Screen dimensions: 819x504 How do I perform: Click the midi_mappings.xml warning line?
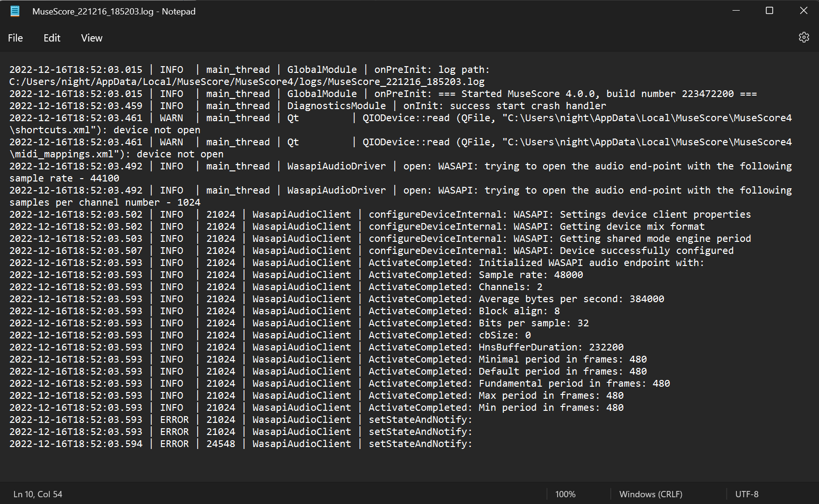338,141
